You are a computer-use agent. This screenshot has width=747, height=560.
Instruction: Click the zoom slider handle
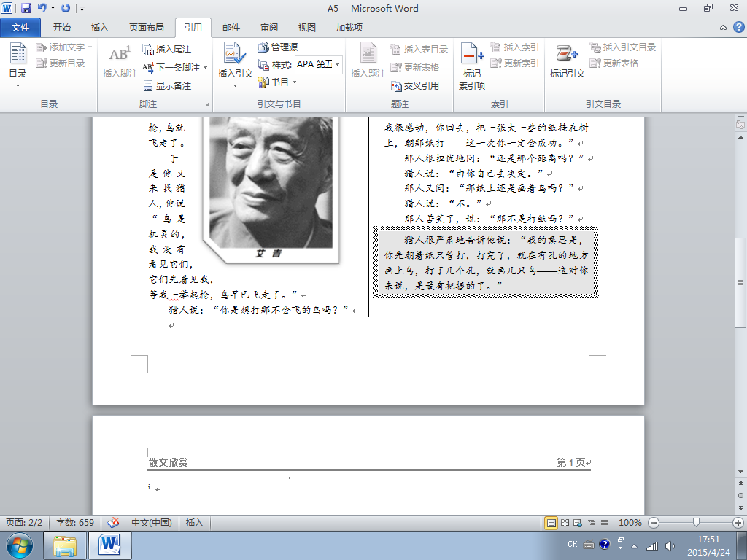coord(696,522)
